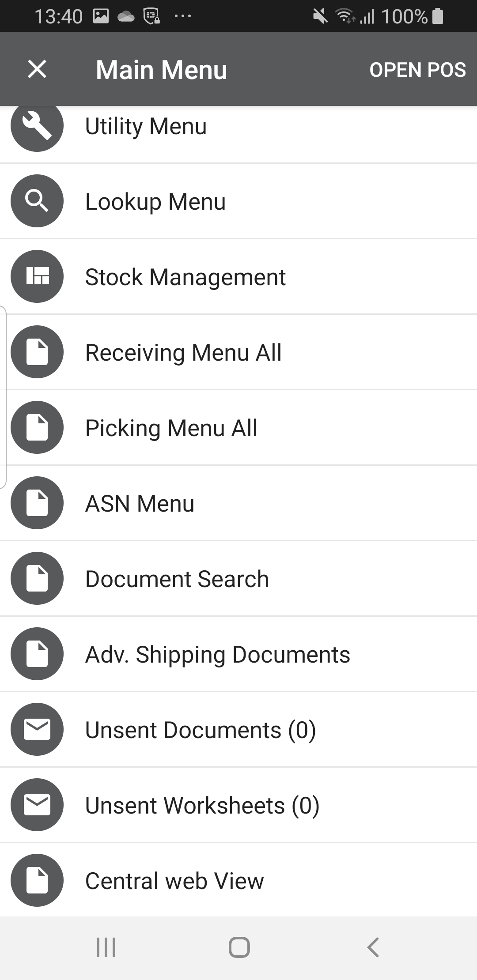Select the Lookup Menu text entry
477x980 pixels.
[x=155, y=202]
